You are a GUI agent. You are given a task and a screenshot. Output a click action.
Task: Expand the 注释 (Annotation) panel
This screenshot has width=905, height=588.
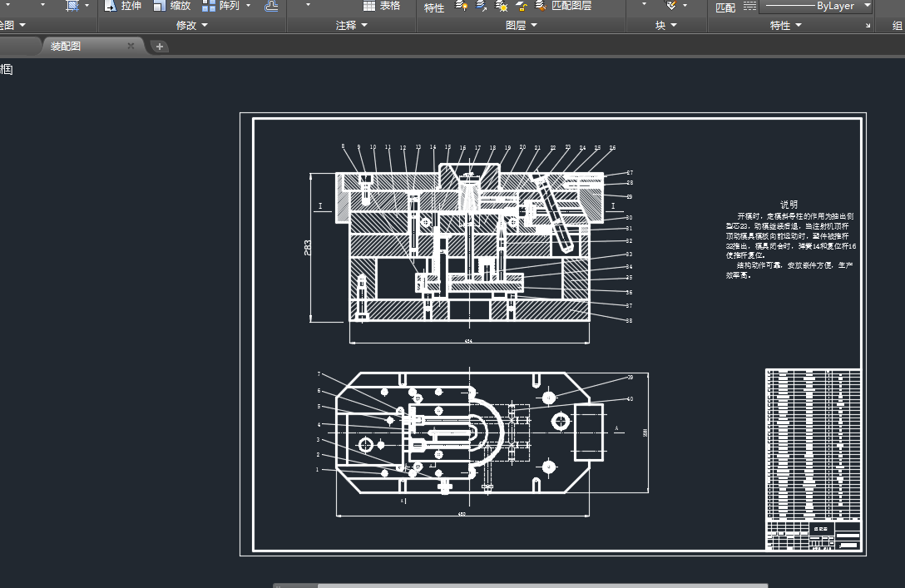click(351, 26)
